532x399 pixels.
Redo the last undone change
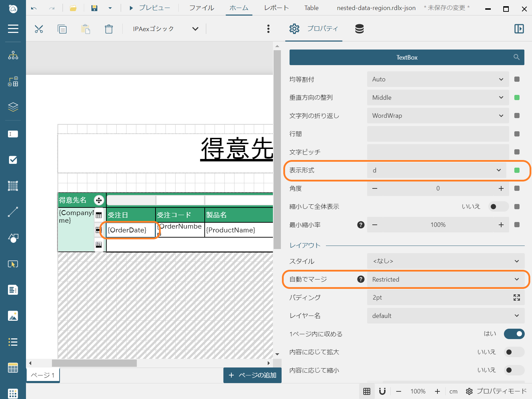[52, 8]
